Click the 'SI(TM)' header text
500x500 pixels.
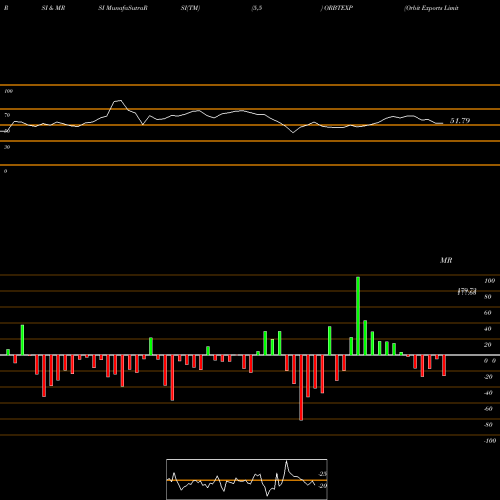click(x=190, y=8)
